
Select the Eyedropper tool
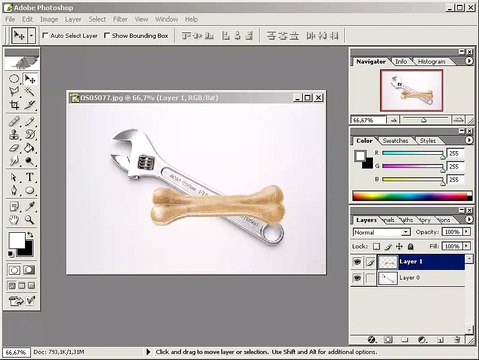[30, 207]
